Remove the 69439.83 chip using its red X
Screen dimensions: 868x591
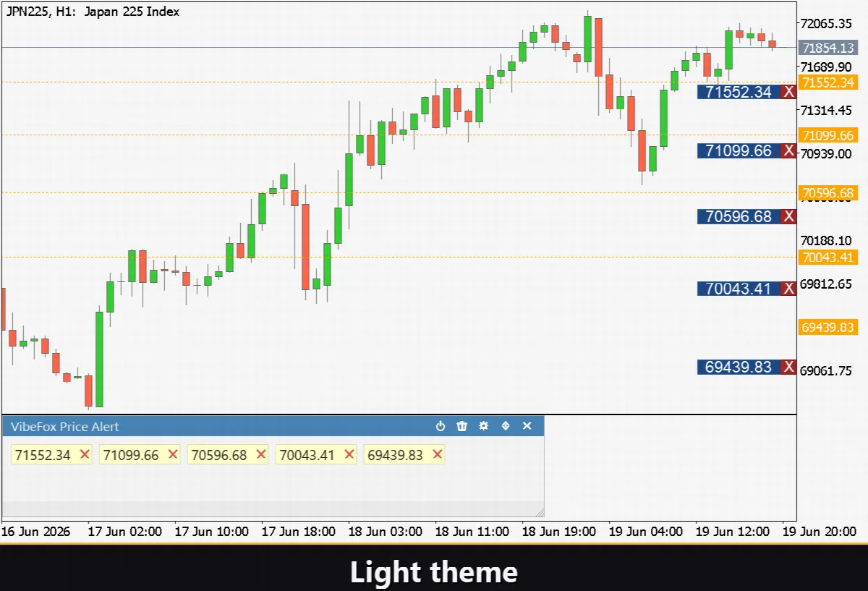[x=437, y=454]
